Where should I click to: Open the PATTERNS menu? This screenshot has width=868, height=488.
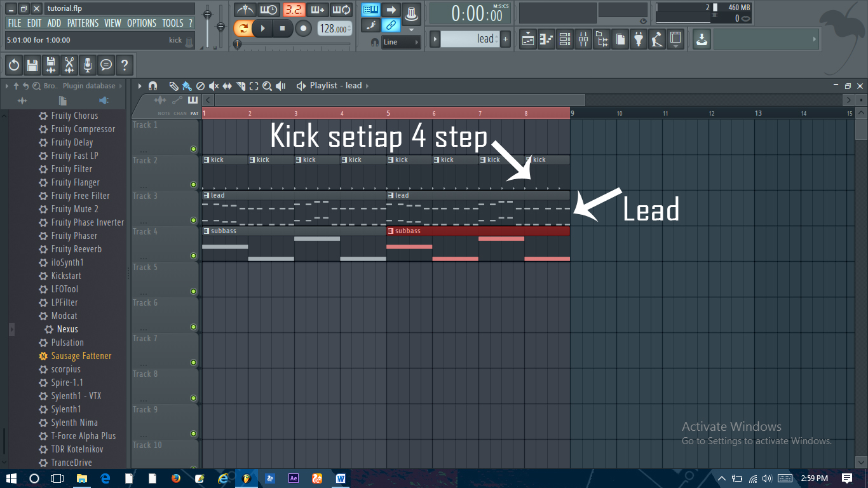(x=83, y=23)
